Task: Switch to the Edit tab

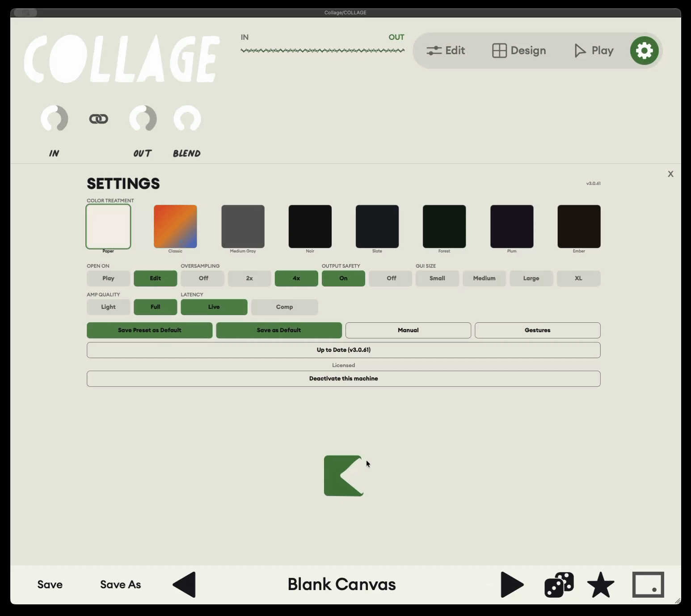Action: (x=445, y=51)
